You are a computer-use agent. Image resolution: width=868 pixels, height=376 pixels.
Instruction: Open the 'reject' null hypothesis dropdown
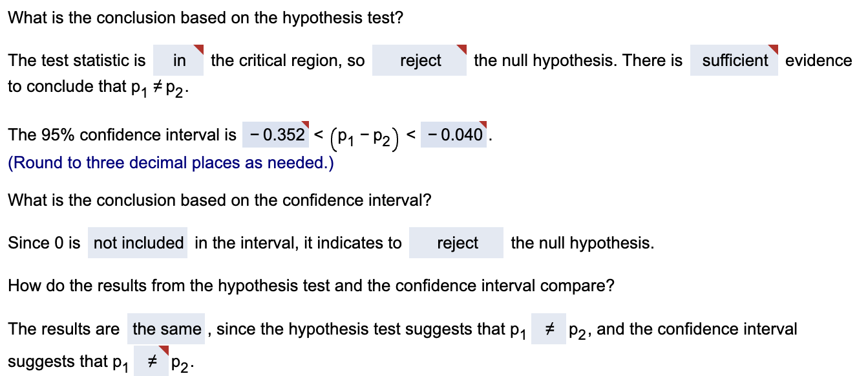click(x=419, y=60)
